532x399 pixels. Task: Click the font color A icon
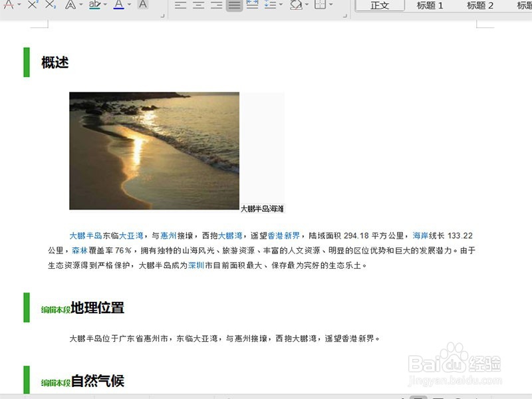coord(119,5)
